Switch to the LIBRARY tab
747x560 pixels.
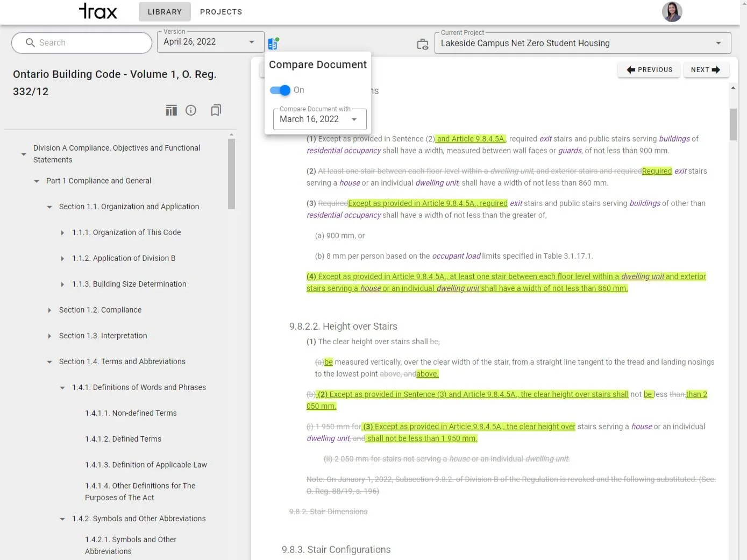(165, 11)
